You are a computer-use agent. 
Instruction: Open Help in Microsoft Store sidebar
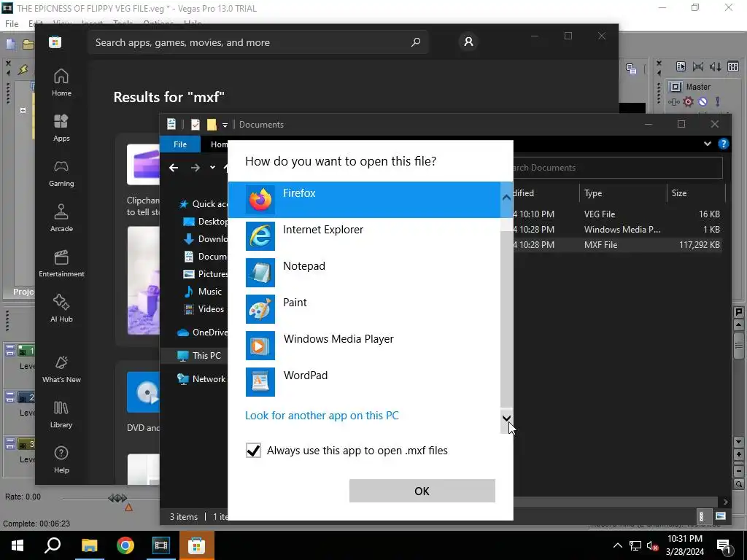click(61, 460)
